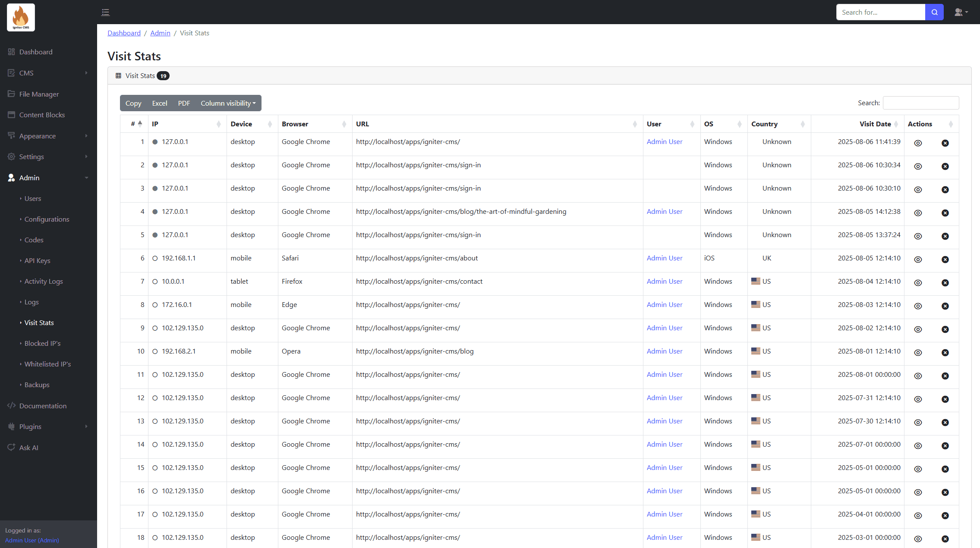Click the Igniter CMS flame logo
Screen dimensions: 980x548
click(x=21, y=17)
